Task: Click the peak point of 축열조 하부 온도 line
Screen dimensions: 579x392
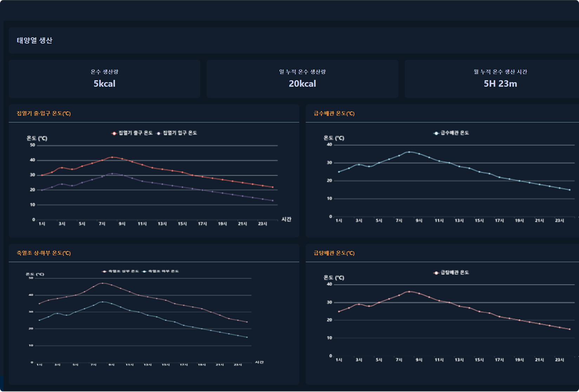Action: pyautogui.click(x=102, y=301)
